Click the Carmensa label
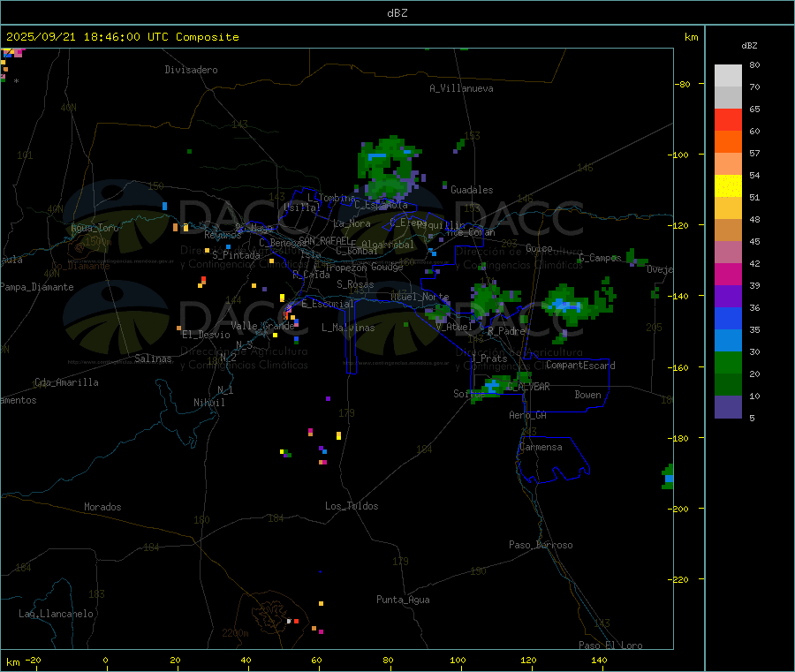This screenshot has height=672, width=795. pos(541,447)
